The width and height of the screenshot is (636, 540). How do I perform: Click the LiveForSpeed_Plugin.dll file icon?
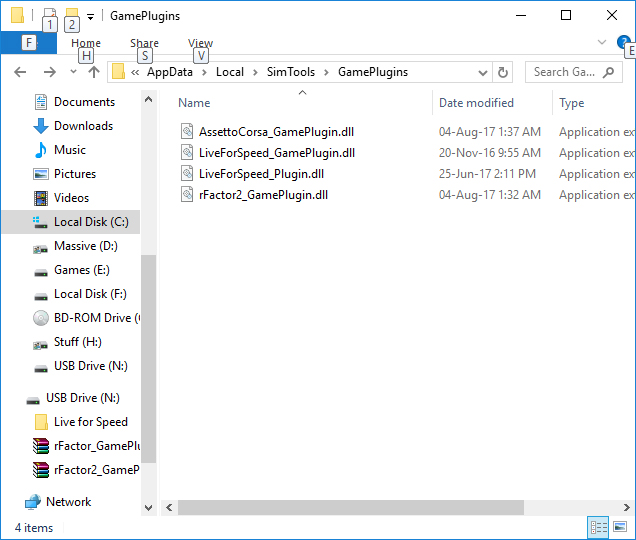(x=187, y=174)
